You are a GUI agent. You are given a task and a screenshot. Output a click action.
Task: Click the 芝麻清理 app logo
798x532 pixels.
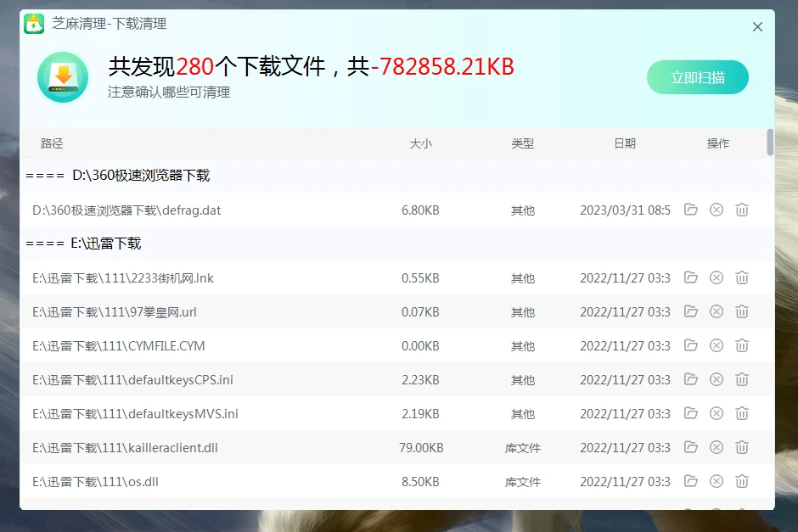[34, 25]
